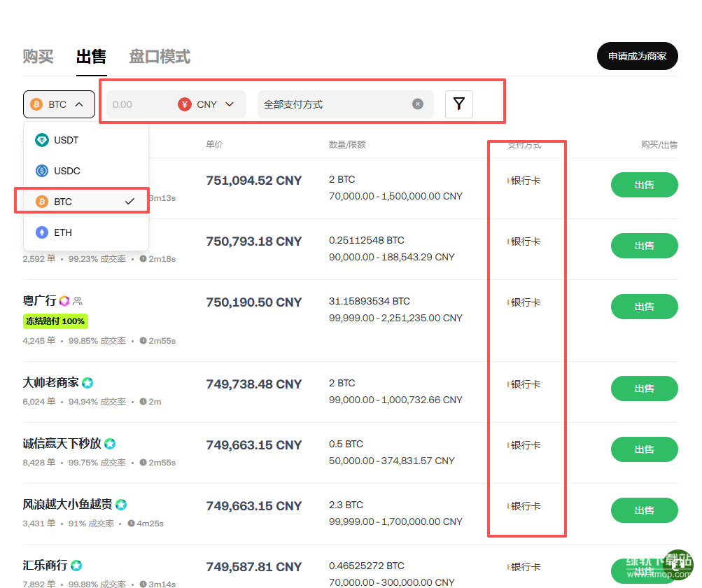
Task: Click the badge icon next to 粤广行
Action: tap(64, 301)
